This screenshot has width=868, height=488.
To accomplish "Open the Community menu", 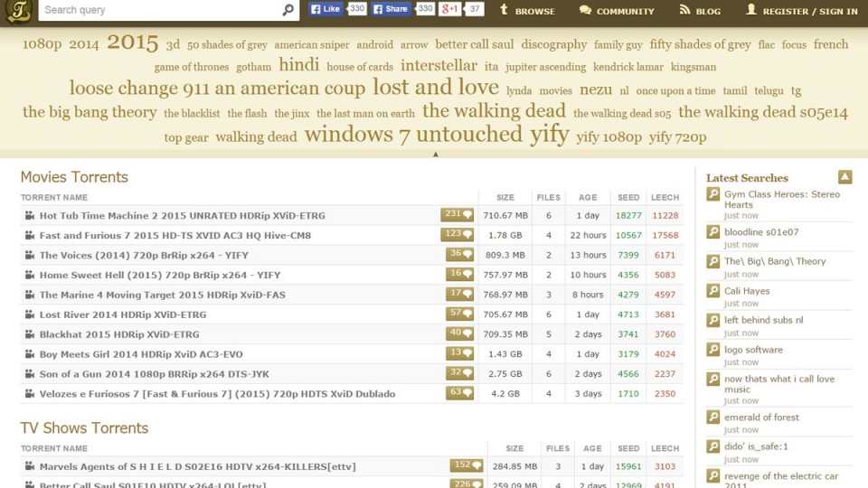I will click(617, 11).
